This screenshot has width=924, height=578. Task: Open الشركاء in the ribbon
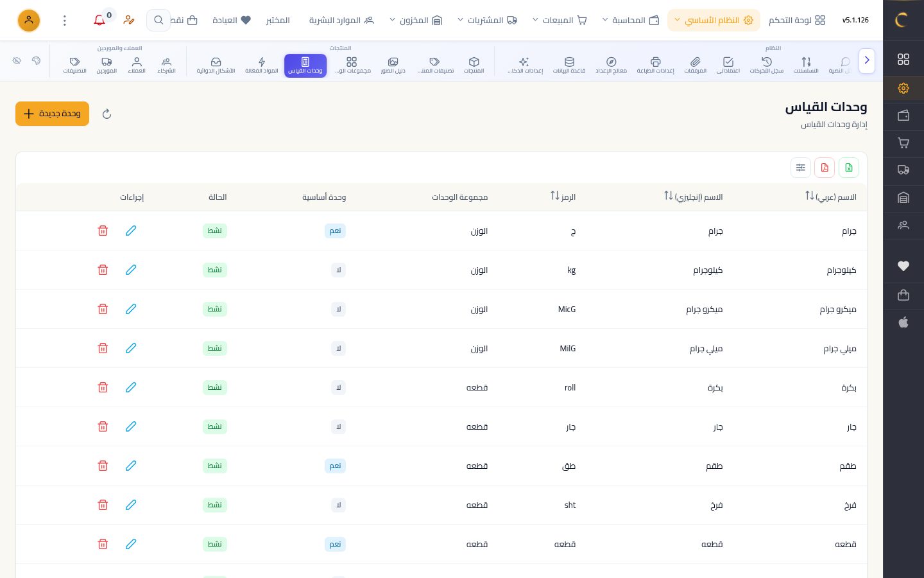pyautogui.click(x=167, y=66)
